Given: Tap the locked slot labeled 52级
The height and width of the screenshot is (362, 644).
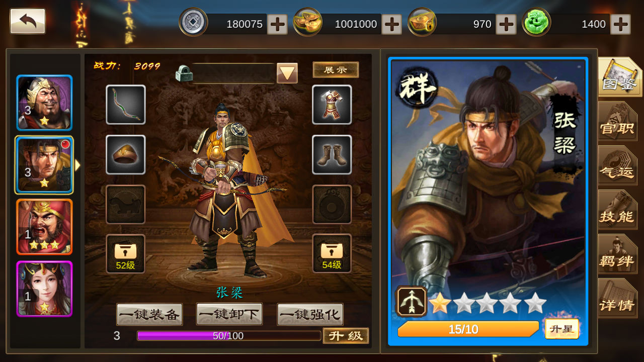Looking at the screenshot, I should pos(126,254).
